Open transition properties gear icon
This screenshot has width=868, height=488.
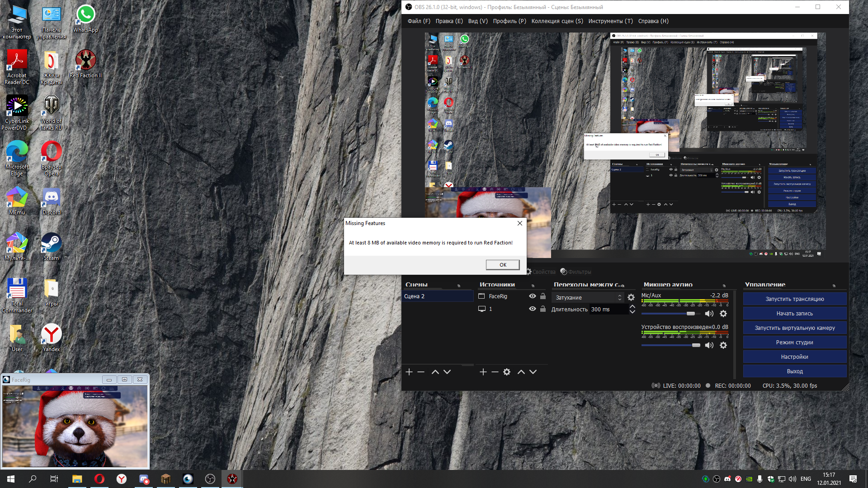tap(631, 297)
